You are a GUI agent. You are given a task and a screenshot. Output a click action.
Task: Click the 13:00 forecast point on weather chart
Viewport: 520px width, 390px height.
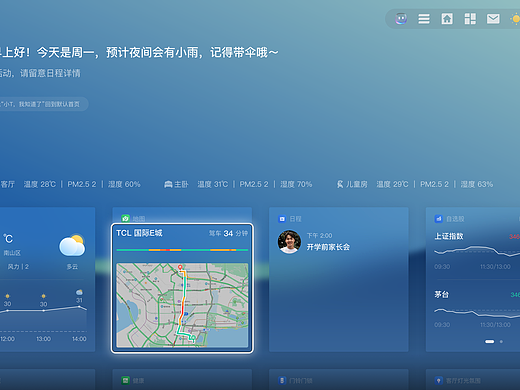point(43,310)
